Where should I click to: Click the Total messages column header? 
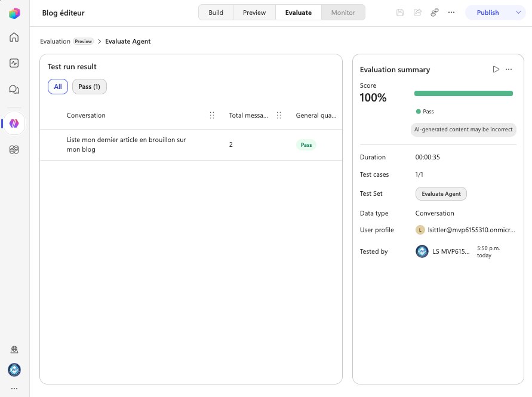pyautogui.click(x=248, y=115)
